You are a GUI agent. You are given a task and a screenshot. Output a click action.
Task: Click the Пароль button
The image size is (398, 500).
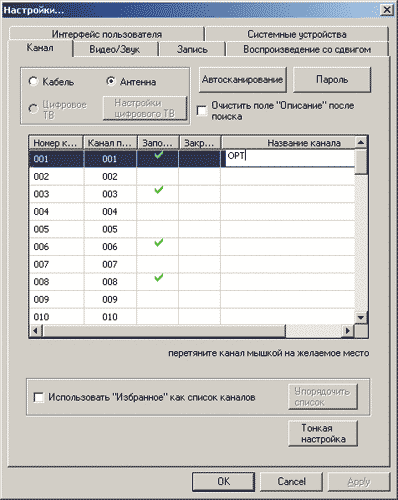332,80
